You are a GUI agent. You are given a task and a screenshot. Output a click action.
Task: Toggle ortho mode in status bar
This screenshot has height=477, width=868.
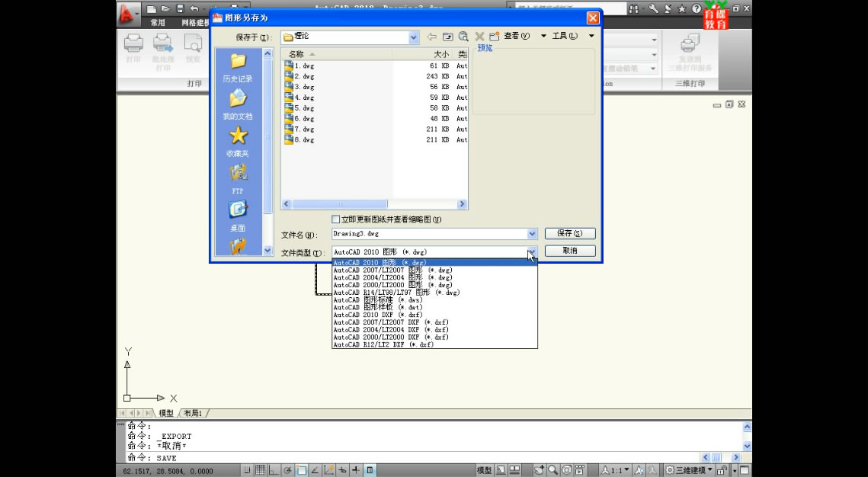pos(274,470)
